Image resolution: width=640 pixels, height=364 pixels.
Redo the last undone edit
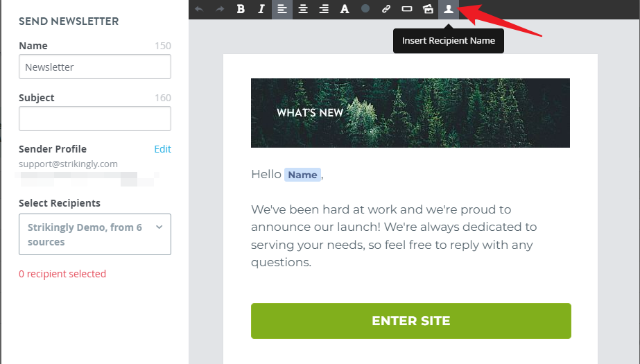coord(220,9)
